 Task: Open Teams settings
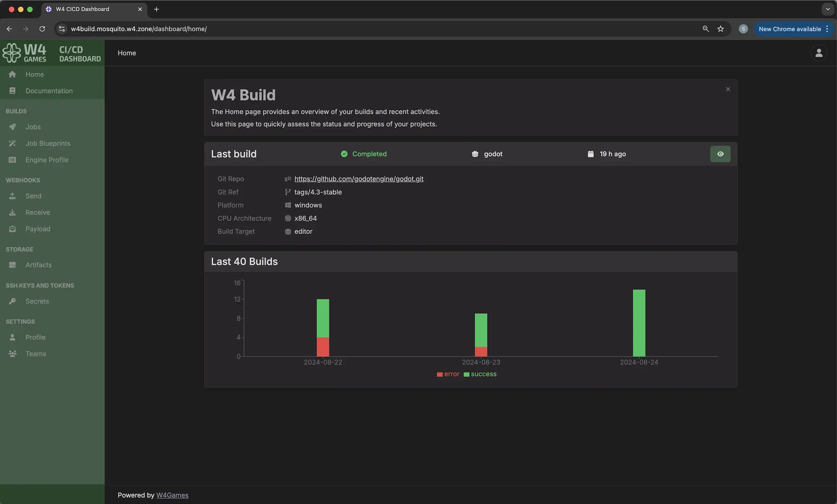click(x=52, y=354)
